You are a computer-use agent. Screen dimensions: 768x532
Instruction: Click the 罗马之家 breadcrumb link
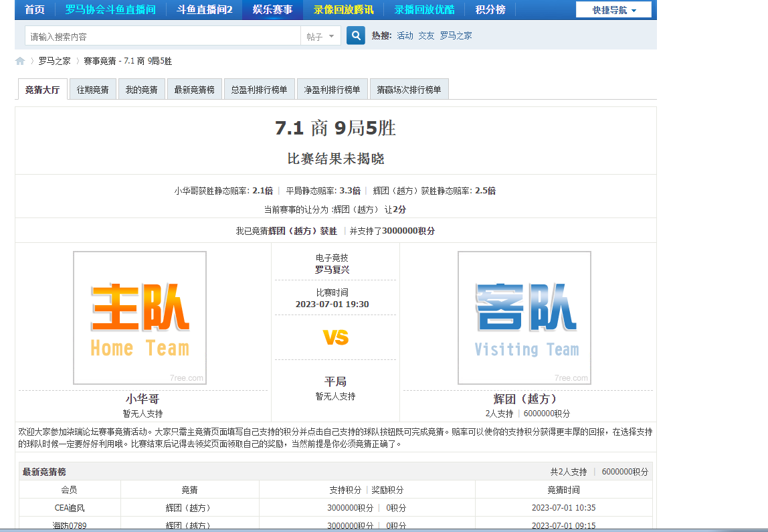[x=54, y=61]
